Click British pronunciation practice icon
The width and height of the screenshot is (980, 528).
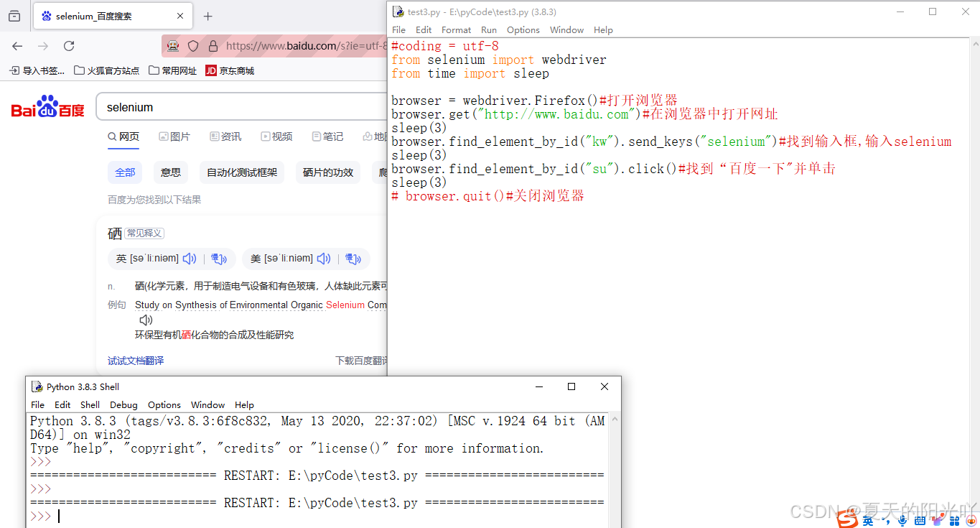coord(219,259)
